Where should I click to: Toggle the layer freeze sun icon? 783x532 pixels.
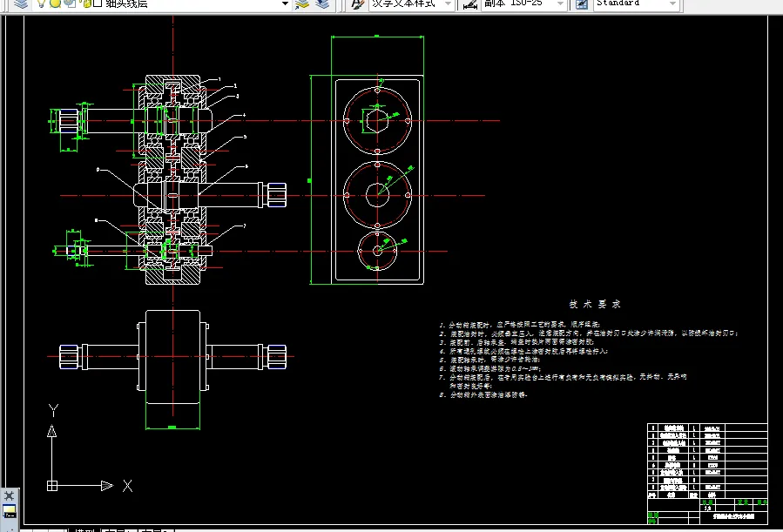[x=55, y=3]
